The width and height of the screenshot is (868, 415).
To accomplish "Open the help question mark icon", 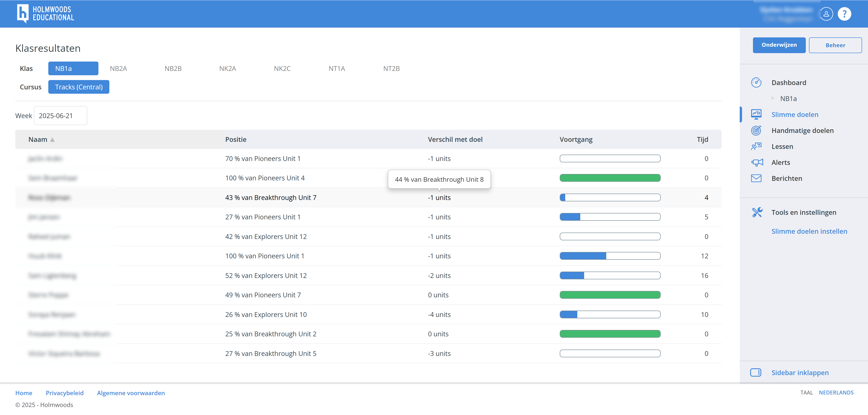I will (x=844, y=14).
